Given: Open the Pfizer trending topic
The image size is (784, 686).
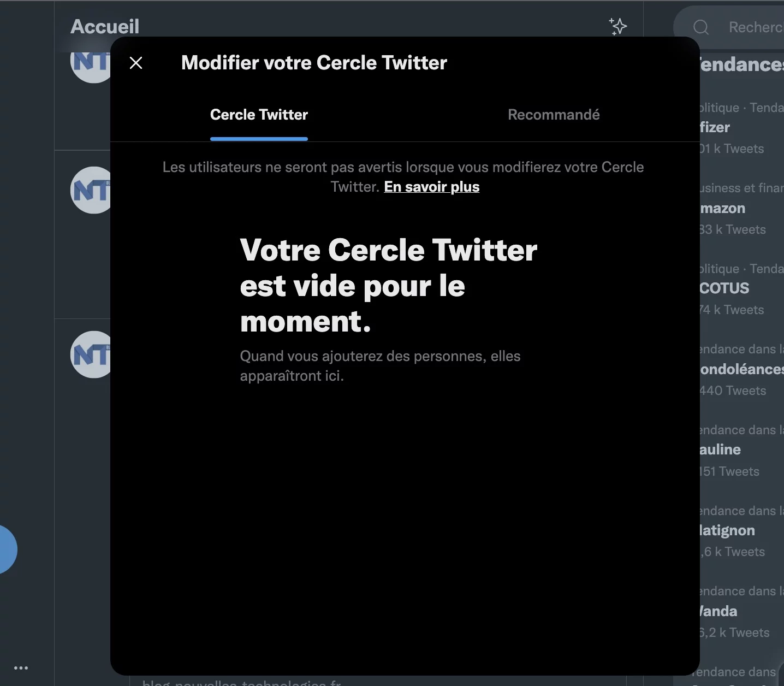Looking at the screenshot, I should (715, 127).
